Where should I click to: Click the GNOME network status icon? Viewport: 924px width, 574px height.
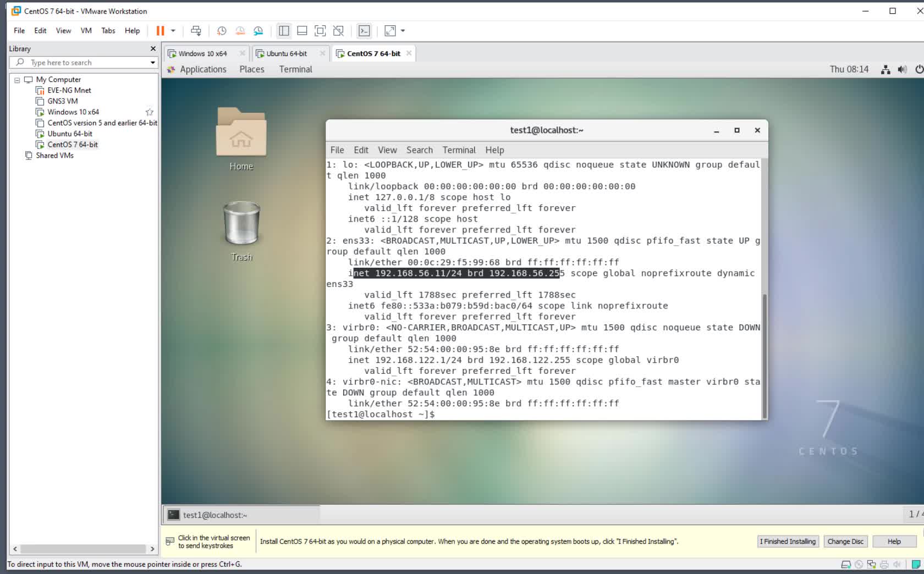(886, 70)
